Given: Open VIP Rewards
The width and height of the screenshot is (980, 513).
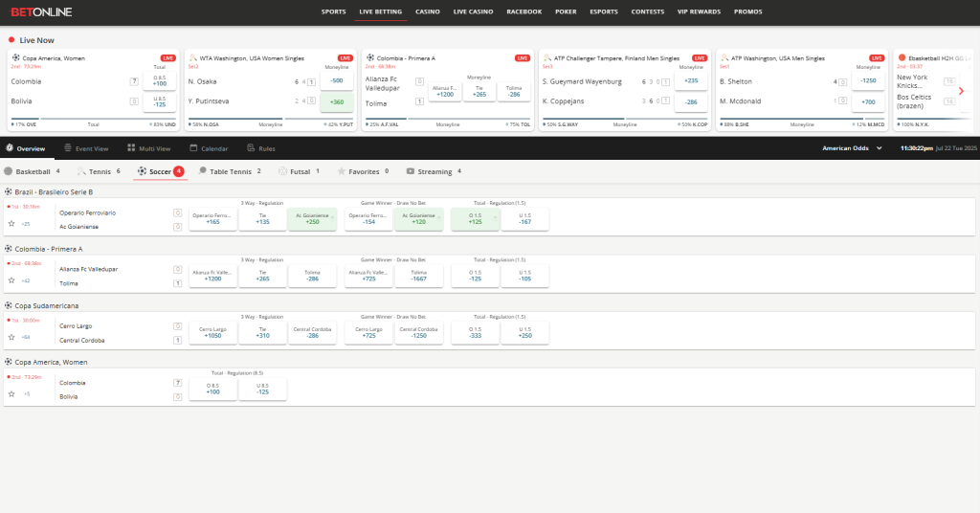Looking at the screenshot, I should click(x=699, y=11).
